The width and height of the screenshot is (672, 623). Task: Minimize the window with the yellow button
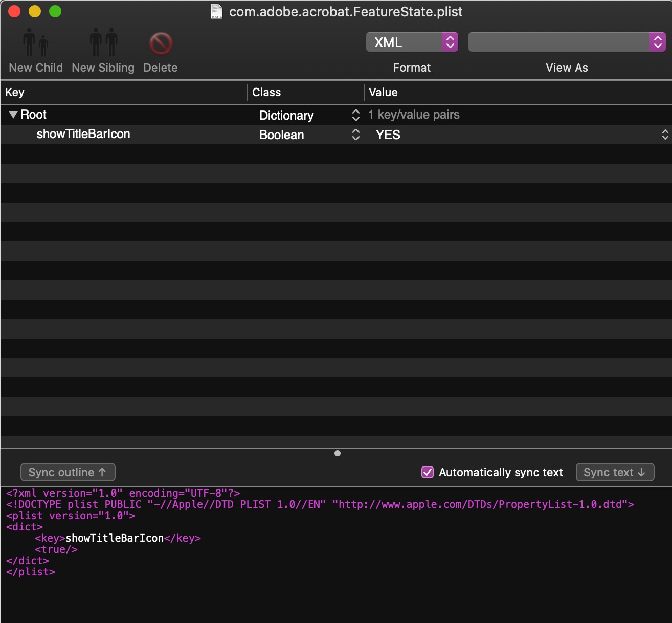[35, 11]
